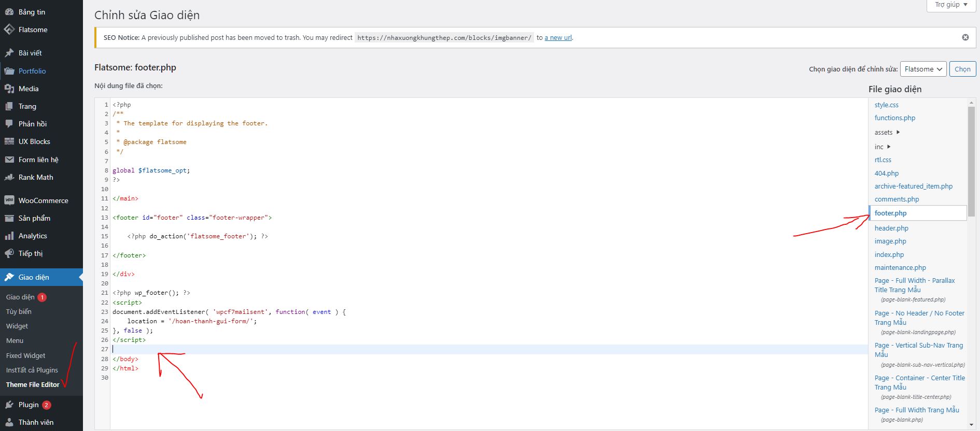980x431 pixels.
Task: Click the Phản hồi comment icon
Action: 9,124
